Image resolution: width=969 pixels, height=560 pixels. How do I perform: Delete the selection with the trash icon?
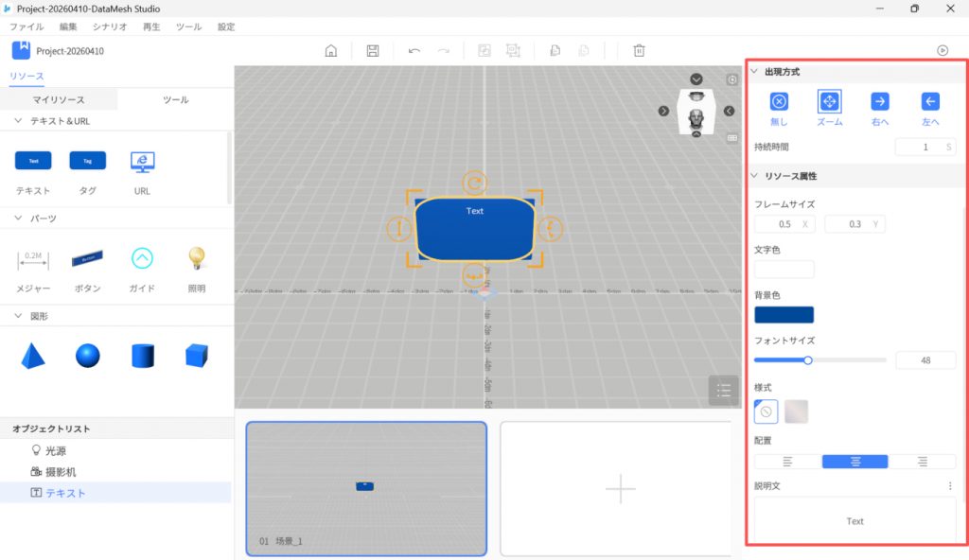click(x=640, y=51)
